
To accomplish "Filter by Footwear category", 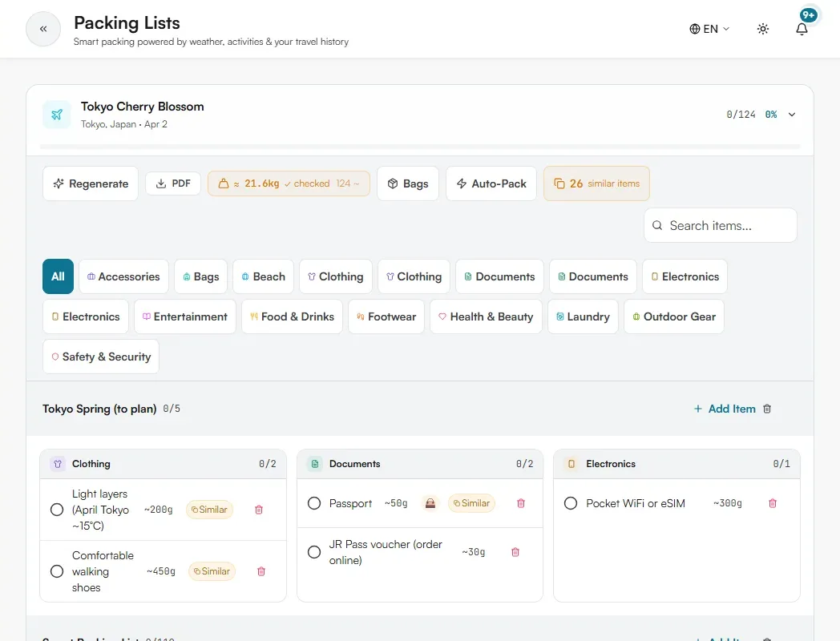I will point(386,316).
